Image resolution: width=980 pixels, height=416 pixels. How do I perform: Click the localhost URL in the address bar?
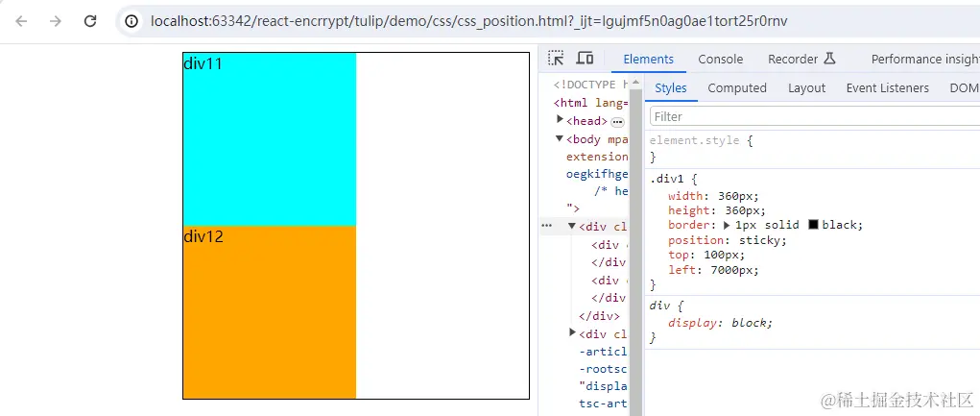(468, 21)
